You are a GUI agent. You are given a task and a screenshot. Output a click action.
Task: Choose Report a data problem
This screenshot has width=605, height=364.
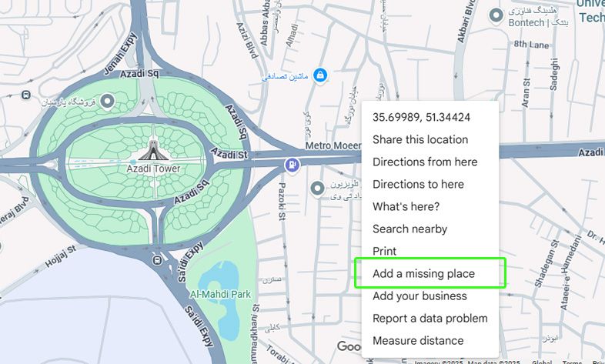pos(430,319)
